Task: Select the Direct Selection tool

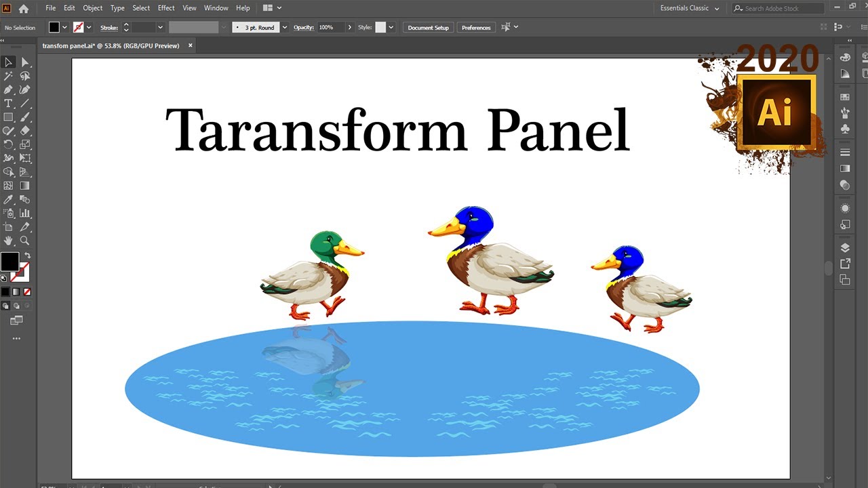Action: pyautogui.click(x=25, y=62)
